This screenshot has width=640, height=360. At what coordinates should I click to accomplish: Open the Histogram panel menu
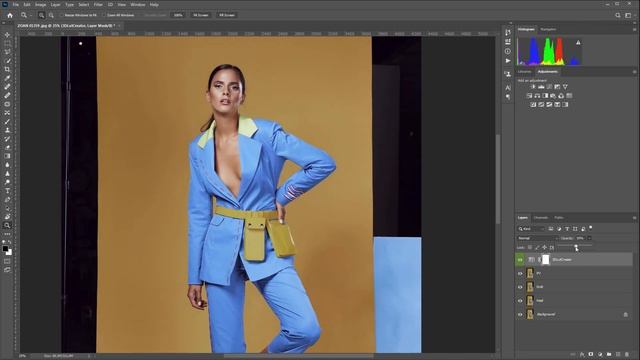(634, 29)
